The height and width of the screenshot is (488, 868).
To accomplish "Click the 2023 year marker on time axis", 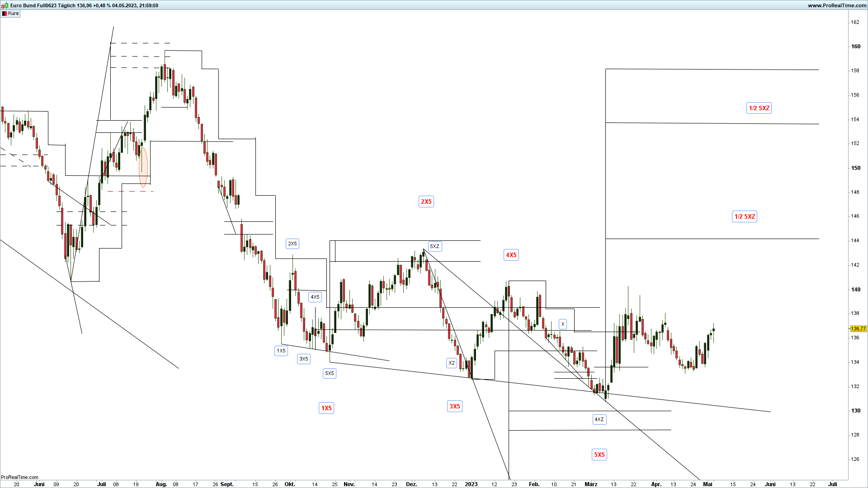I will (x=471, y=484).
